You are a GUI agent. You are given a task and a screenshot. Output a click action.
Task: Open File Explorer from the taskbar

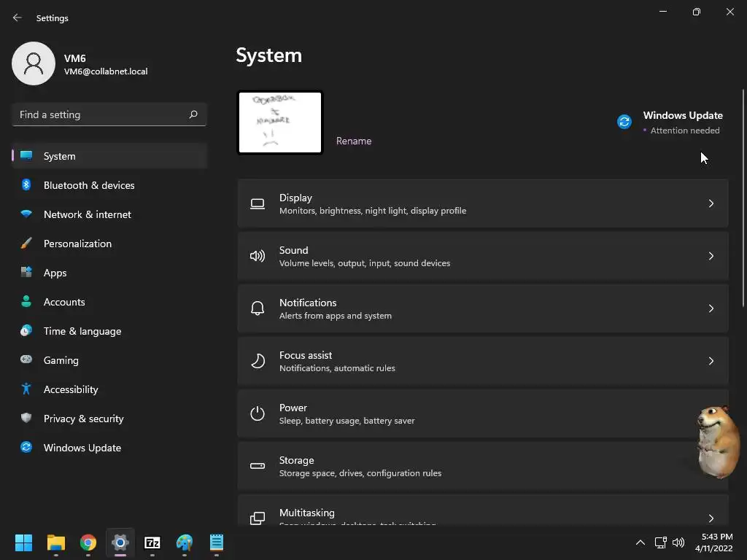[55, 542]
